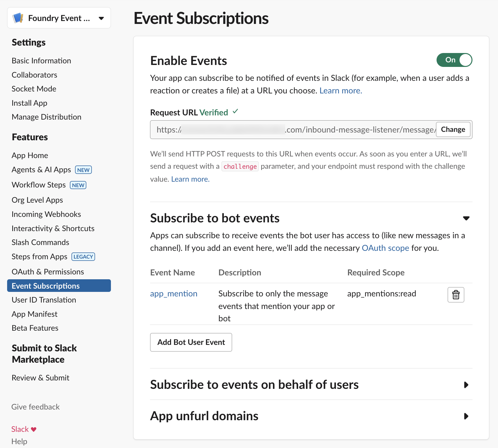Image resolution: width=498 pixels, height=448 pixels.
Task: Open Basic Information in the sidebar
Action: click(41, 60)
